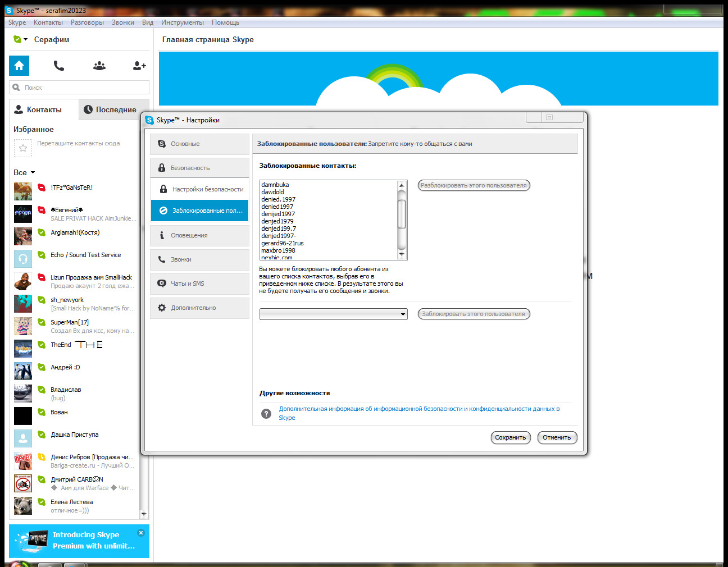The width and height of the screenshot is (728, 567).
Task: Select gerard96-21rus in blocked list
Action: [x=283, y=243]
